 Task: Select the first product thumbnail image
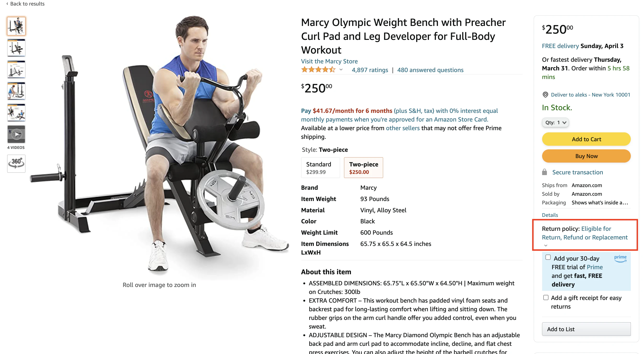16,26
